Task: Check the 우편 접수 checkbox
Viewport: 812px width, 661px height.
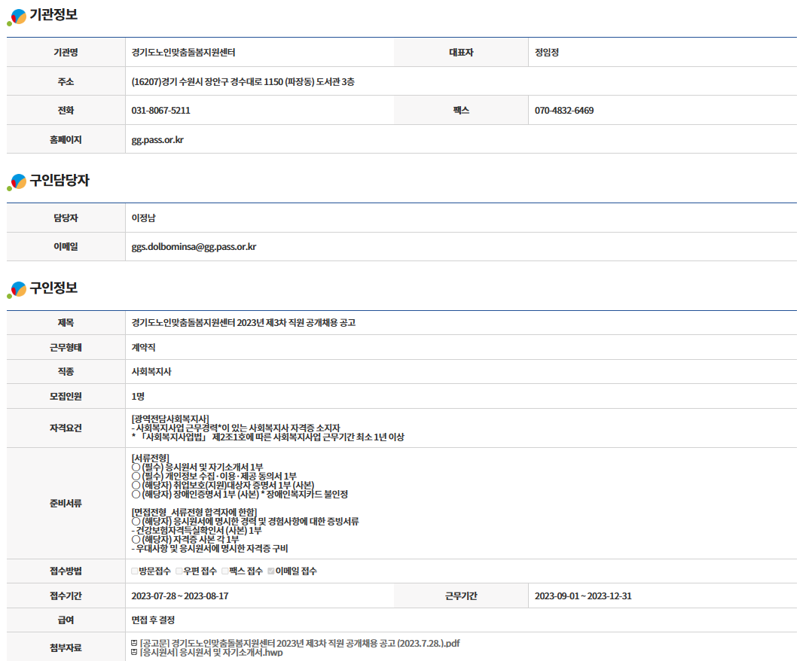Action: 179,571
